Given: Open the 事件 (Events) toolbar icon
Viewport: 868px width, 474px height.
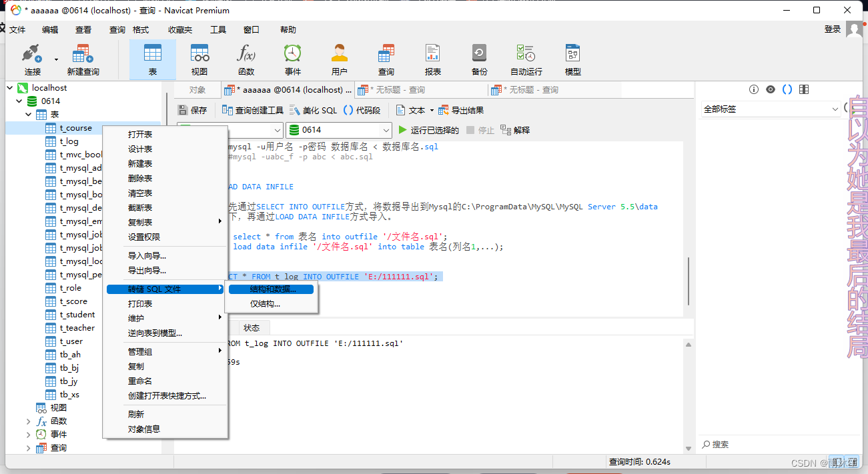Looking at the screenshot, I should click(x=292, y=59).
